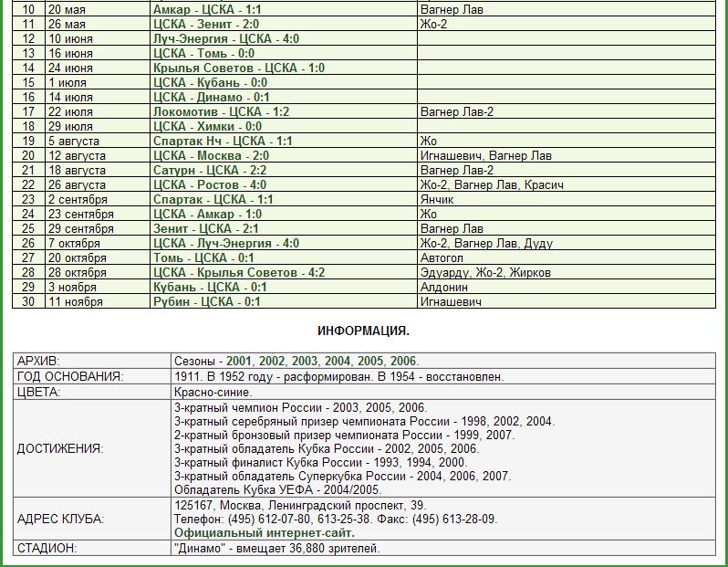Click the АРХИВ: label
The height and width of the screenshot is (567, 728).
(38, 362)
